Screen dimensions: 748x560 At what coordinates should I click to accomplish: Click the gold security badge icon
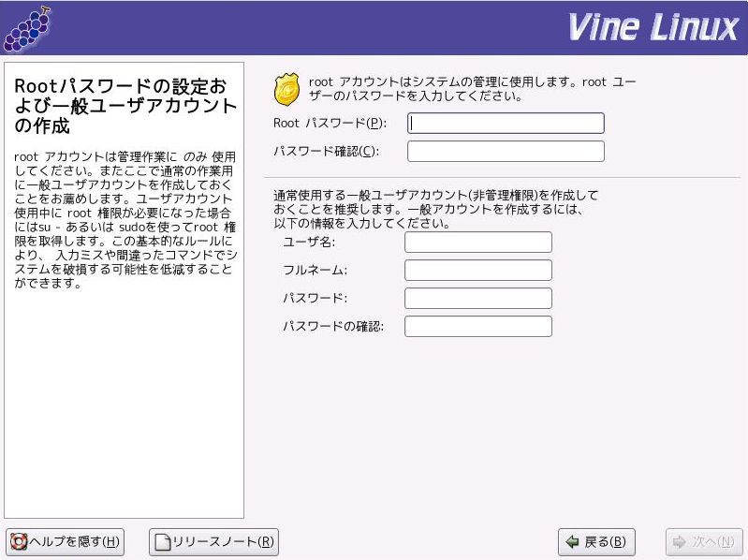tap(286, 89)
